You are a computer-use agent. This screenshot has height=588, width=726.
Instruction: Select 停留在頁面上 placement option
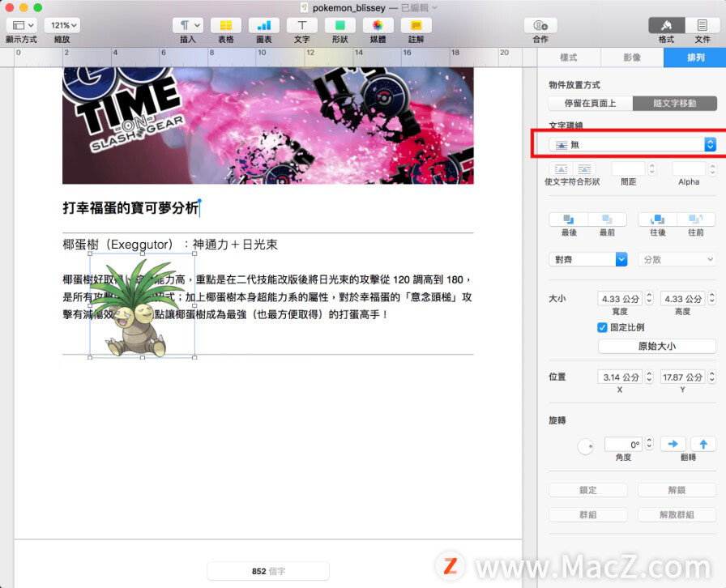(591, 103)
